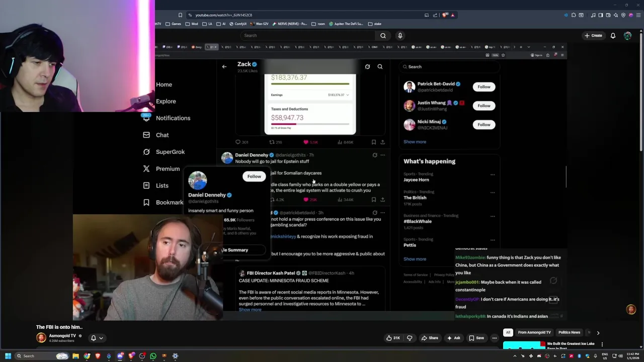Follow Patrick Bet-David

484,87
